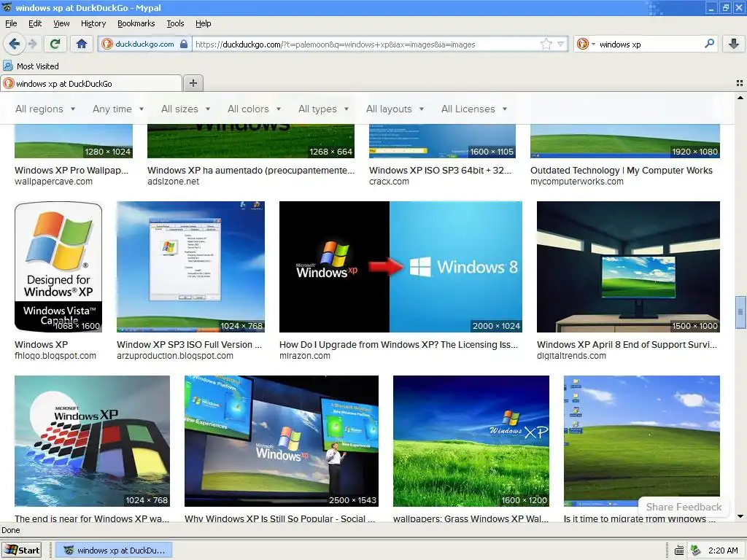Viewport: 747px width, 560px height.
Task: Click the URL address field
Action: coord(366,44)
